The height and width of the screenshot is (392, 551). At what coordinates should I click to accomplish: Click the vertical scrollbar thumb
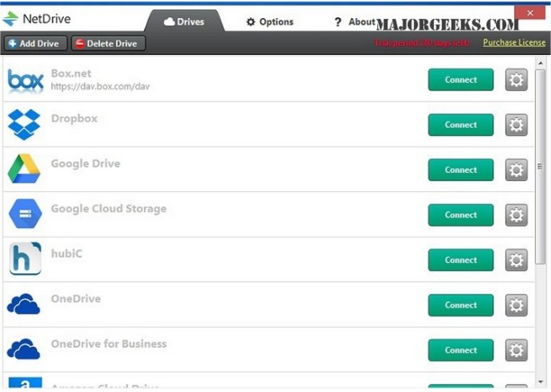541,167
